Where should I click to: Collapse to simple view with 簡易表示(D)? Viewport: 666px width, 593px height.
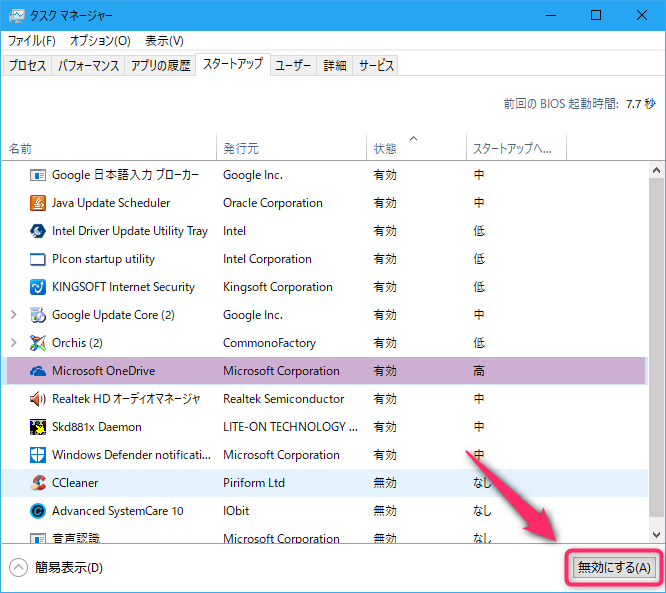[x=56, y=568]
